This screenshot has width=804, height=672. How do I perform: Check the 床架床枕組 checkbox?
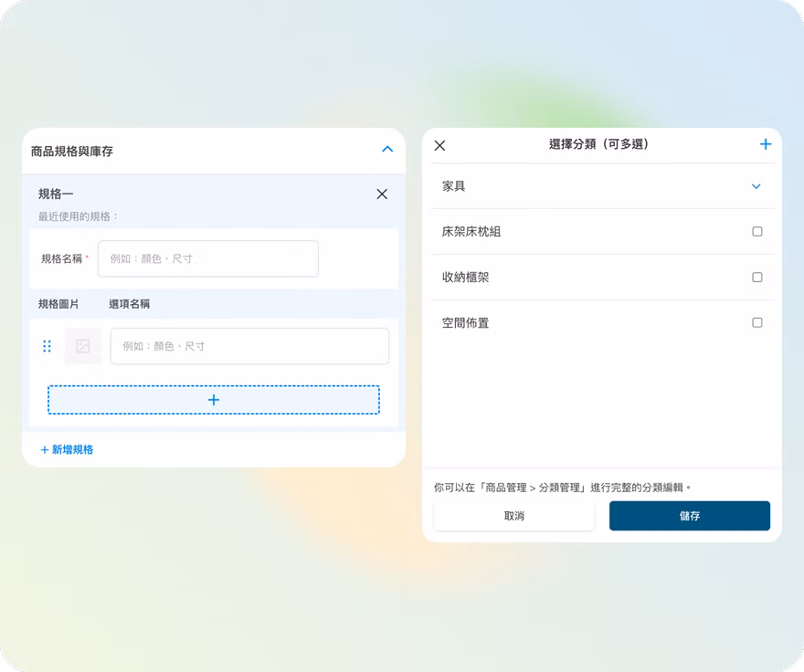tap(757, 232)
